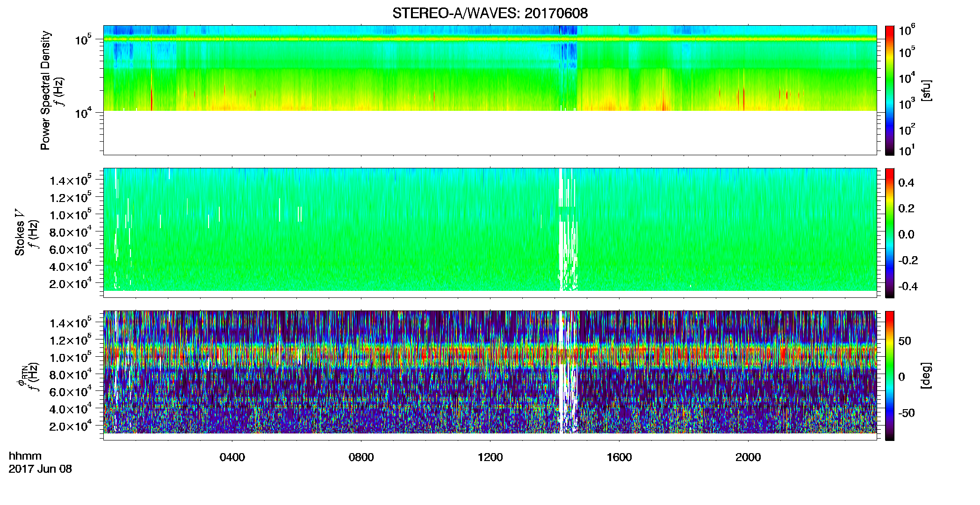The height and width of the screenshot is (505, 980).
Task: Click the plot title STEREO-A/WAVES: 20170608
Action: [490, 13]
